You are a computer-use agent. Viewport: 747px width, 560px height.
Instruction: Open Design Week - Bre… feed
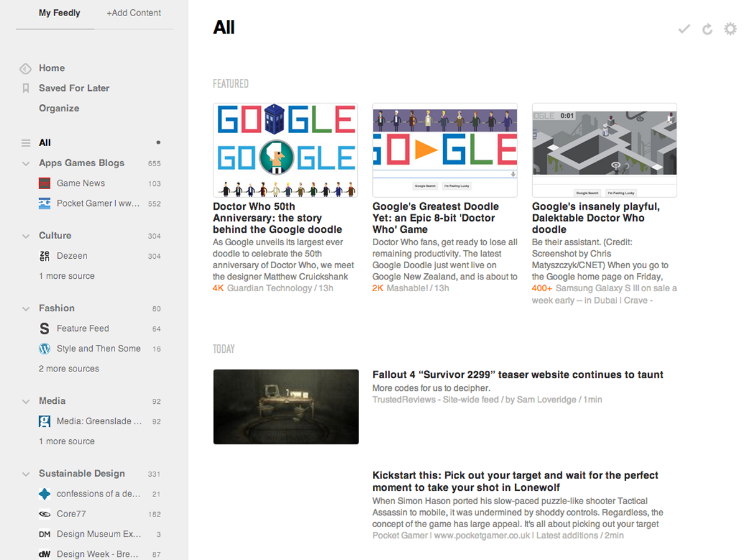pyautogui.click(x=98, y=554)
